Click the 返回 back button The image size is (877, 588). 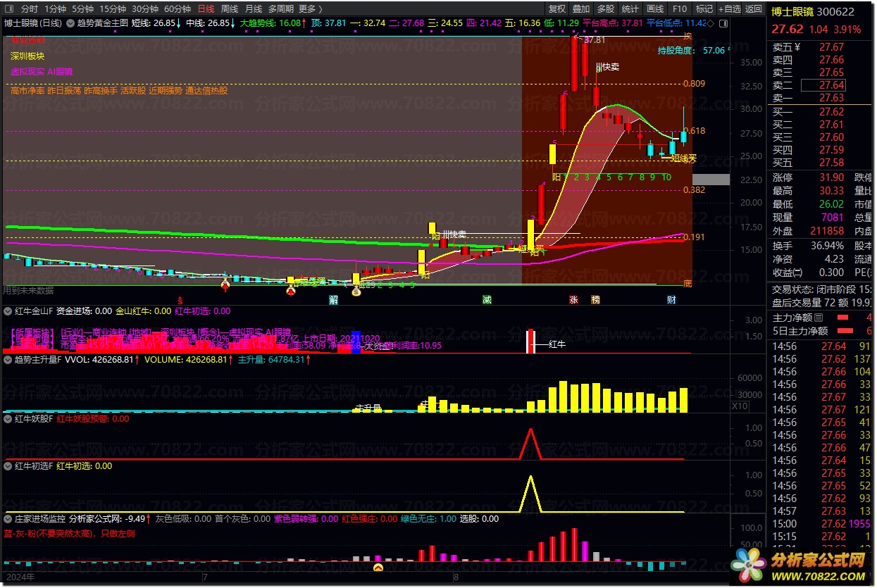click(x=754, y=9)
